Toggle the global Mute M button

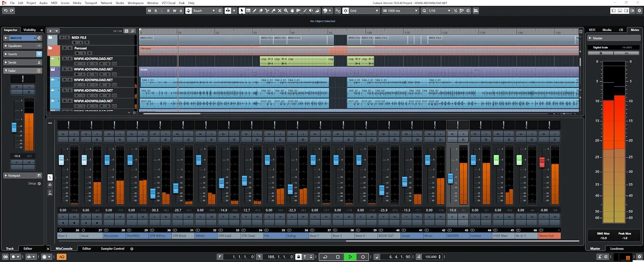click(x=149, y=10)
